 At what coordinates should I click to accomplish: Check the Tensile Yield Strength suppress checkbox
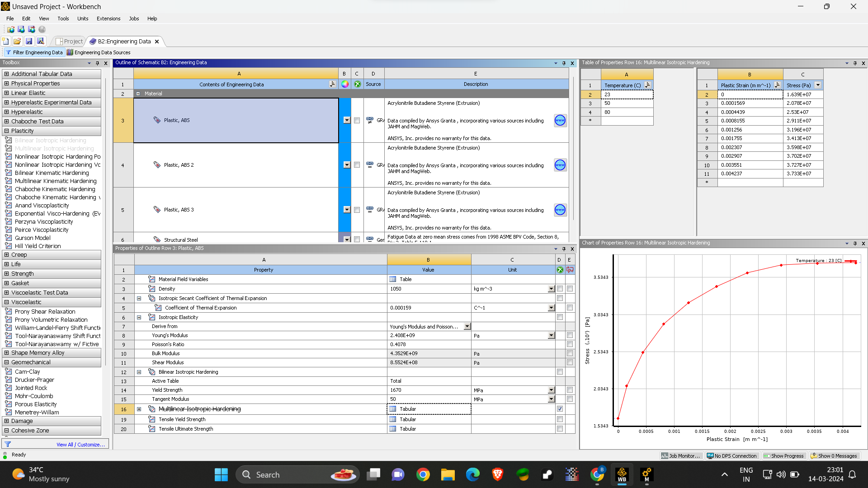(x=560, y=419)
